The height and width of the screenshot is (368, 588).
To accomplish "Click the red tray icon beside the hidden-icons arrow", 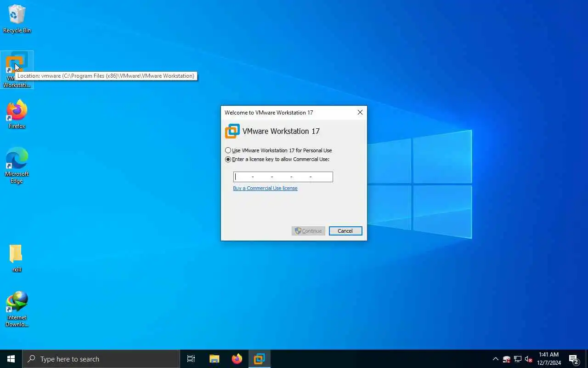I will (507, 359).
